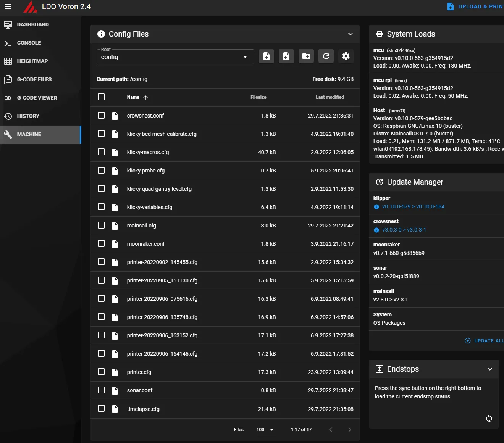Open the Dashboard page

pos(40,24)
